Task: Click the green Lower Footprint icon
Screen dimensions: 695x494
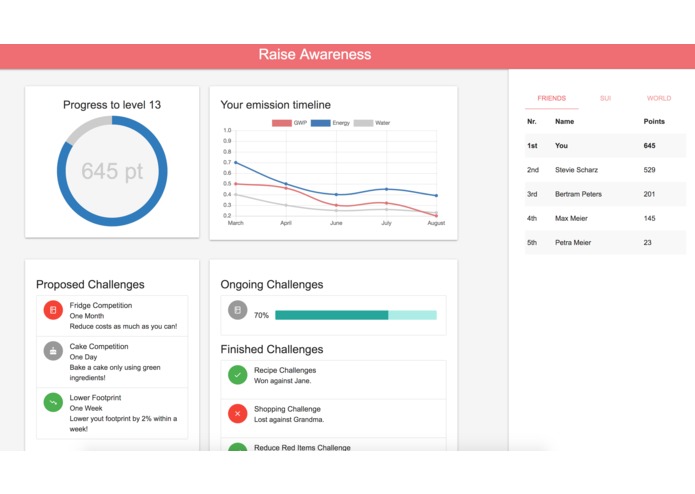Action: click(x=53, y=402)
